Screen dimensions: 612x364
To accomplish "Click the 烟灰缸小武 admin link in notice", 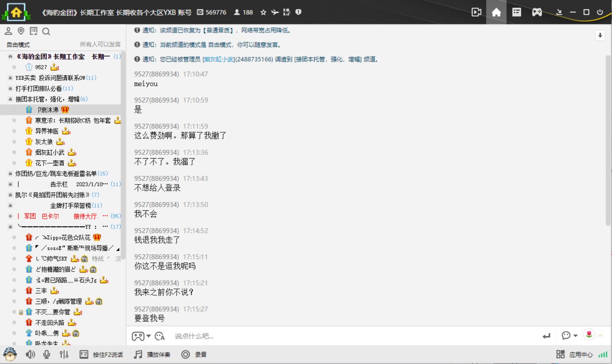I will pos(219,59).
